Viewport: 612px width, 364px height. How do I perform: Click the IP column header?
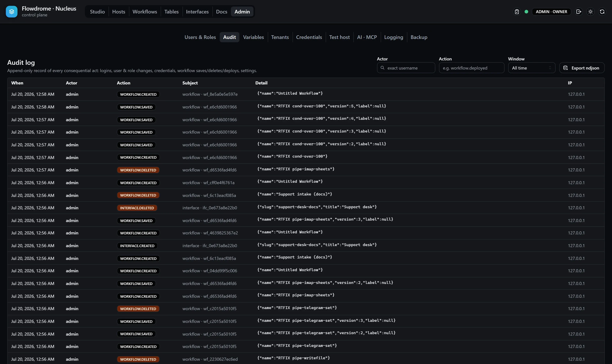pyautogui.click(x=570, y=83)
